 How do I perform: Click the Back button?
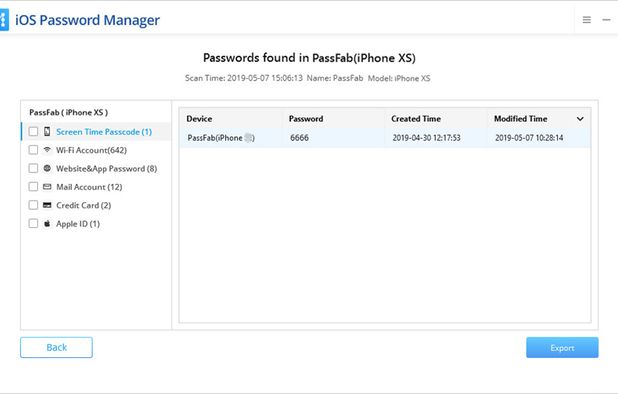[x=56, y=347]
